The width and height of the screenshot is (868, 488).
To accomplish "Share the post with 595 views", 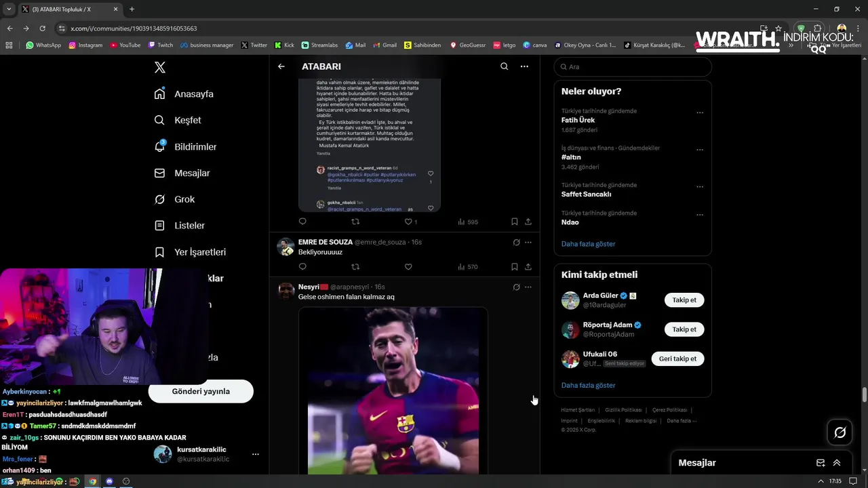I will point(528,222).
